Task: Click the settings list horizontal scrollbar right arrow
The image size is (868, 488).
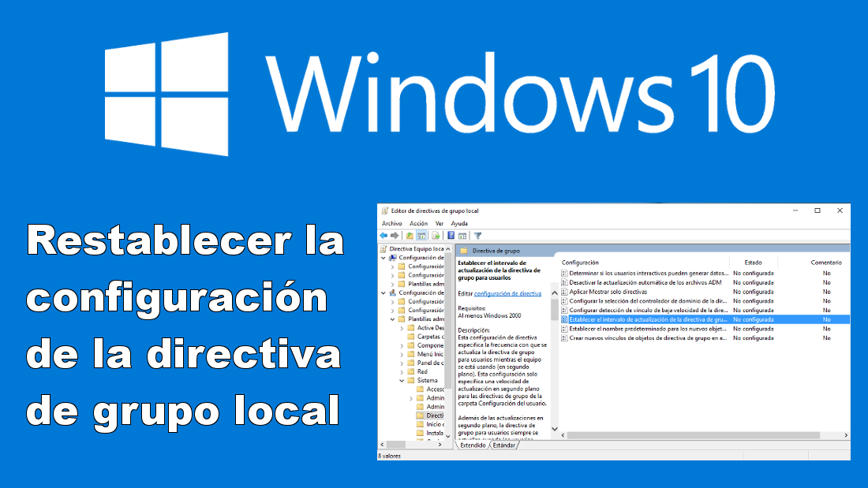Action: pos(846,435)
